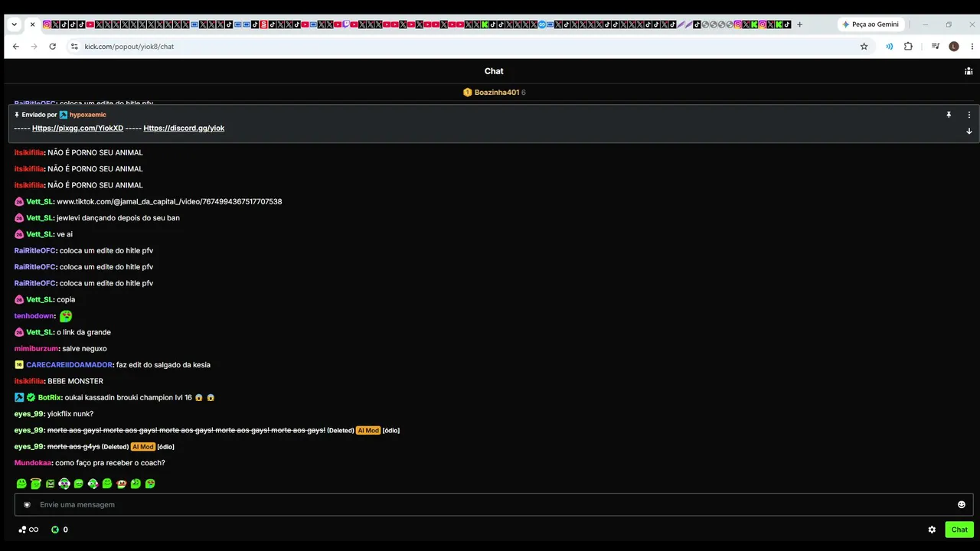The image size is (980, 551).
Task: Click the 'Peça ao Gemini' button
Action: (871, 24)
